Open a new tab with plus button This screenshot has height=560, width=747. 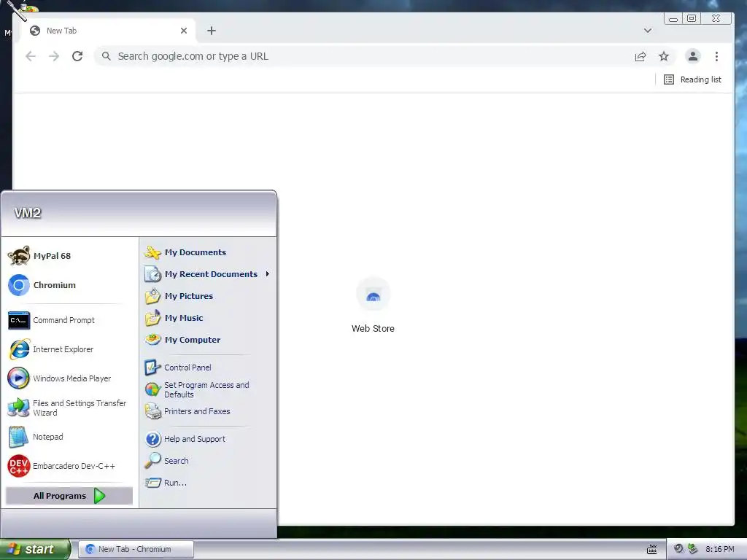click(x=212, y=31)
